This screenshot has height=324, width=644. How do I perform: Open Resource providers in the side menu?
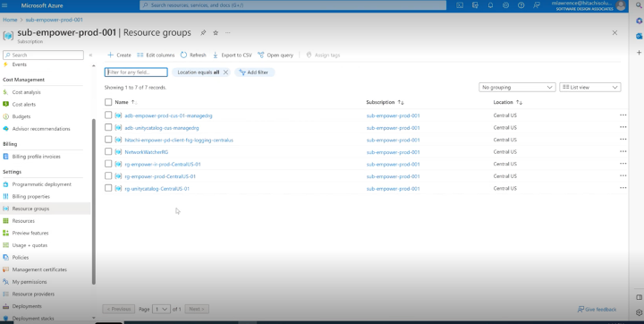33,294
